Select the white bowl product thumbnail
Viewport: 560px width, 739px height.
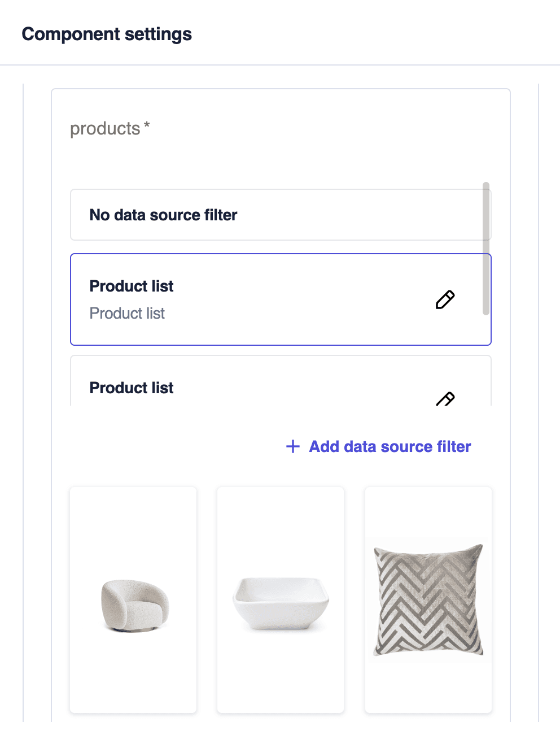coord(281,599)
